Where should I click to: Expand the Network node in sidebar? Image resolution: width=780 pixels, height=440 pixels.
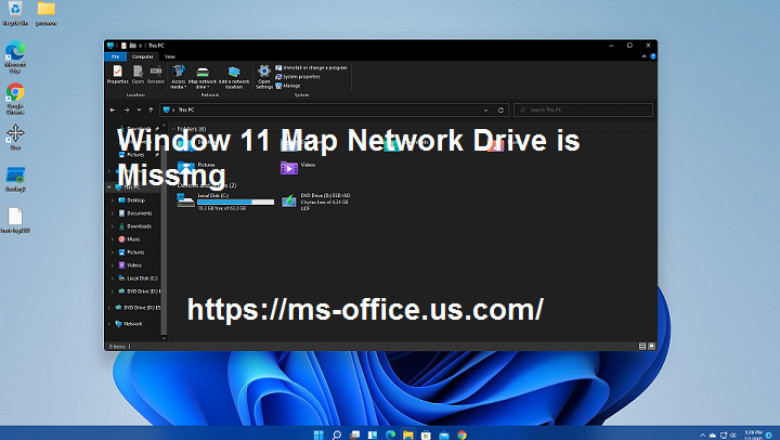[108, 324]
